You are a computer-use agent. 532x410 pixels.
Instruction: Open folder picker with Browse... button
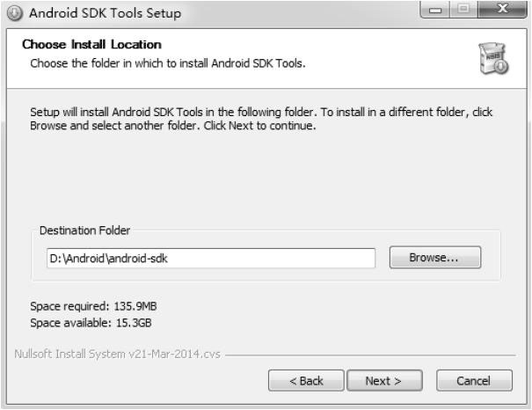(434, 258)
